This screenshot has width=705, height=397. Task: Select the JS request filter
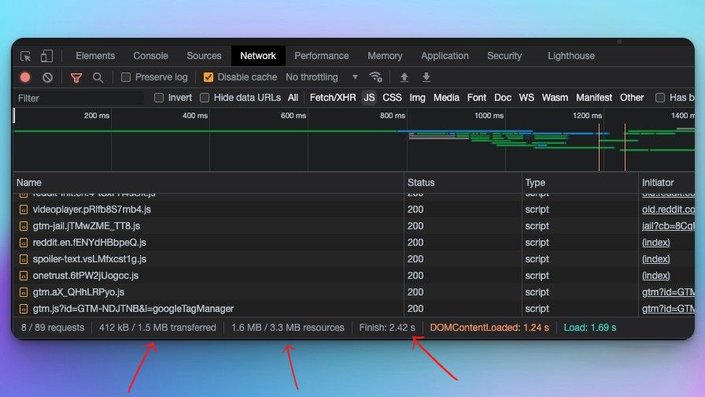[x=369, y=98]
